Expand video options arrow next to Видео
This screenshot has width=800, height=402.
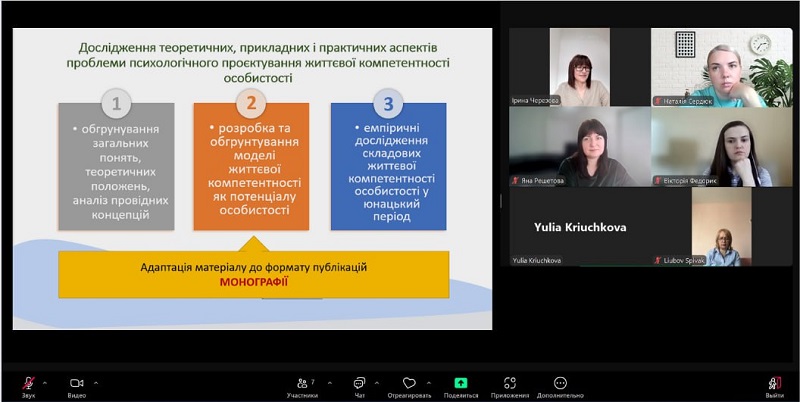pos(96,382)
